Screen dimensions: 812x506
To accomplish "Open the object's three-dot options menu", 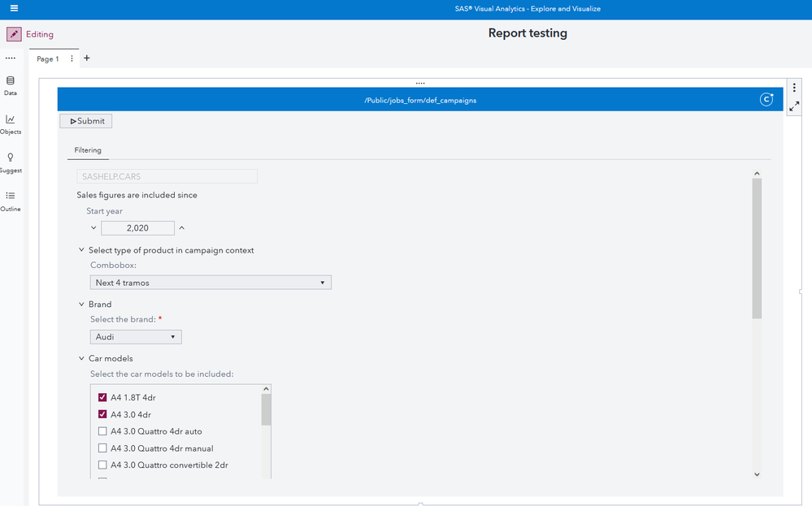I will tap(794, 88).
